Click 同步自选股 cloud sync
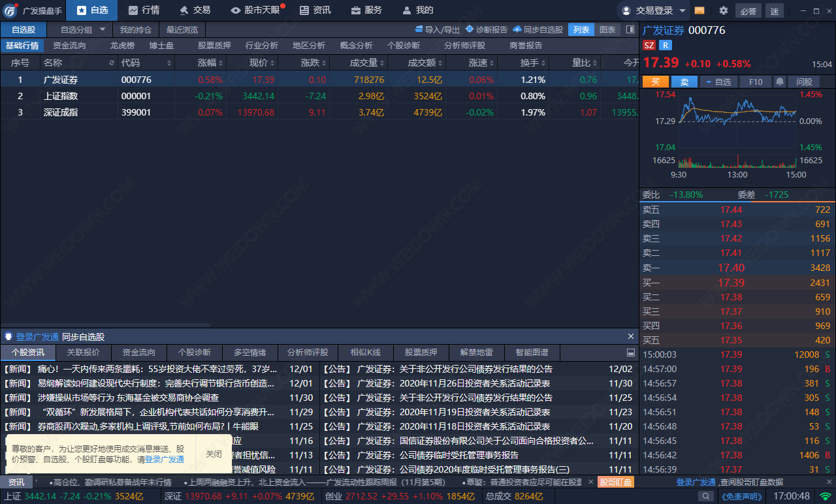 click(x=538, y=29)
